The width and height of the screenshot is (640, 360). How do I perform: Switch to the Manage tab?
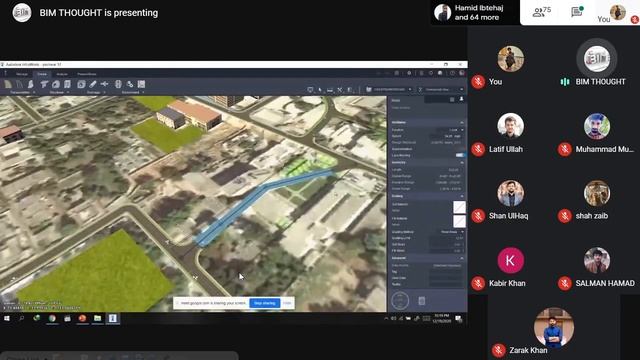pyautogui.click(x=22, y=74)
